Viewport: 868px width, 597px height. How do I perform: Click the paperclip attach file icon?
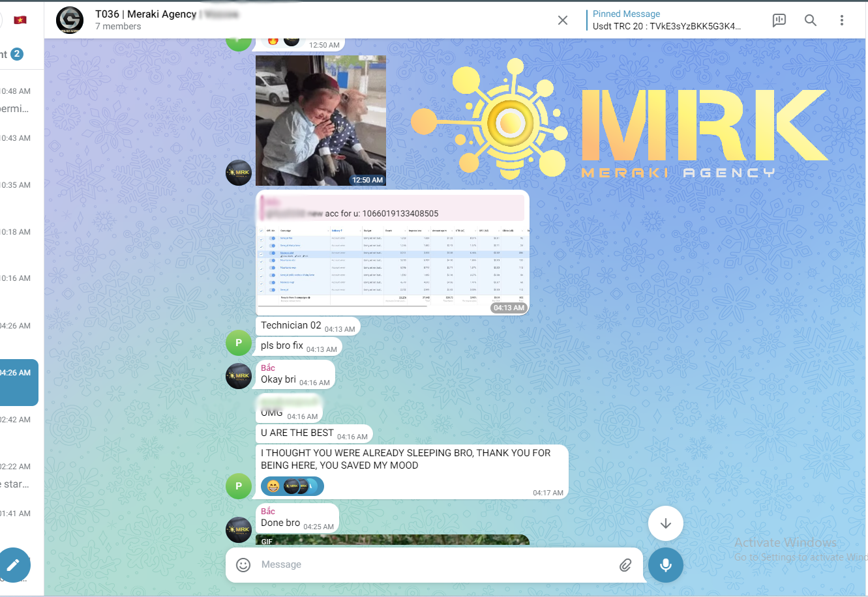click(625, 565)
